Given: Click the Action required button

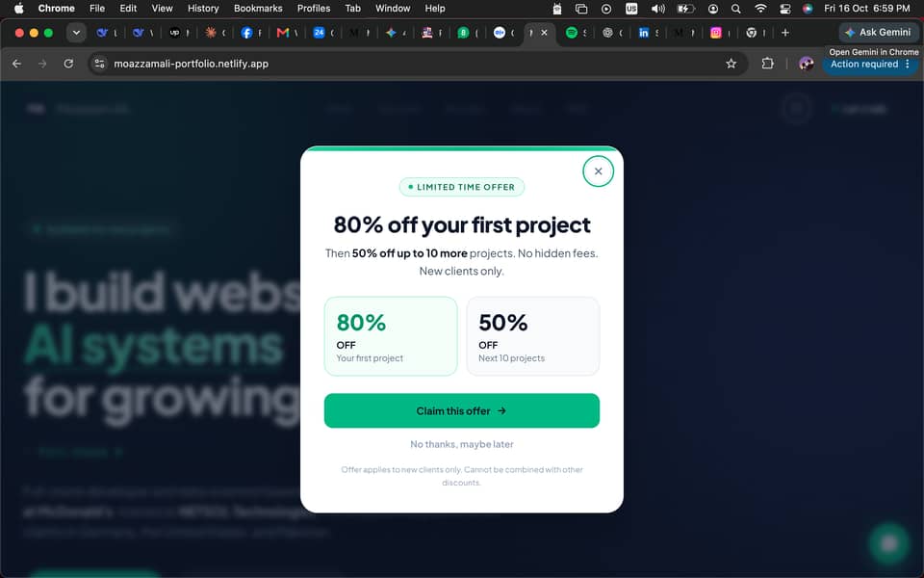Looking at the screenshot, I should 864,64.
